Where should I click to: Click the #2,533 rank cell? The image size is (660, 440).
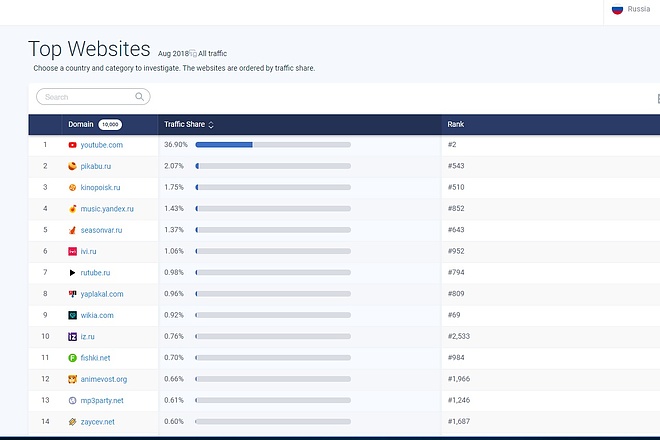point(459,336)
